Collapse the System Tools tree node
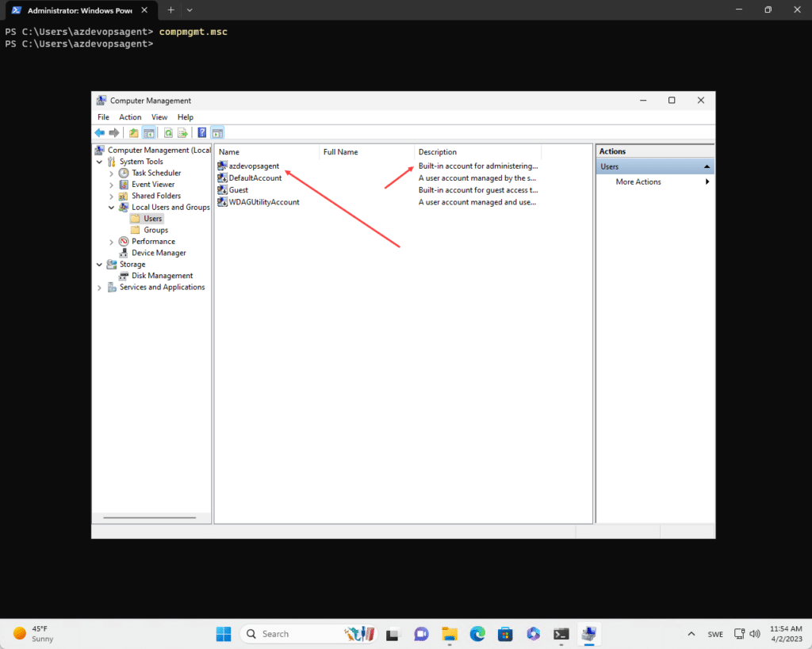 tap(99, 162)
